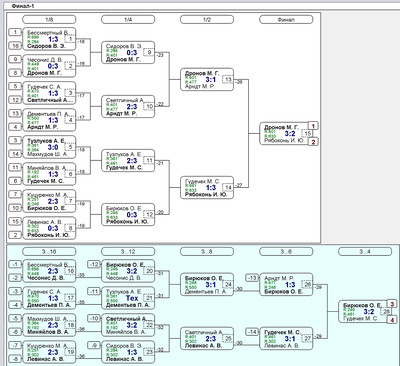Open match 13 Дронов vs Арндт semifinal
Screen dimensions: 400x366
point(207,80)
